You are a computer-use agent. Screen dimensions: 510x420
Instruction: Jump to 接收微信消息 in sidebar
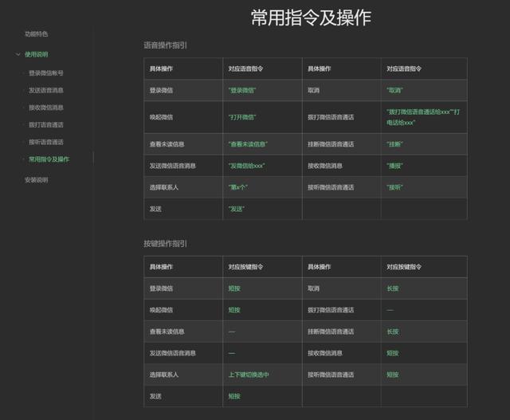[x=46, y=108]
